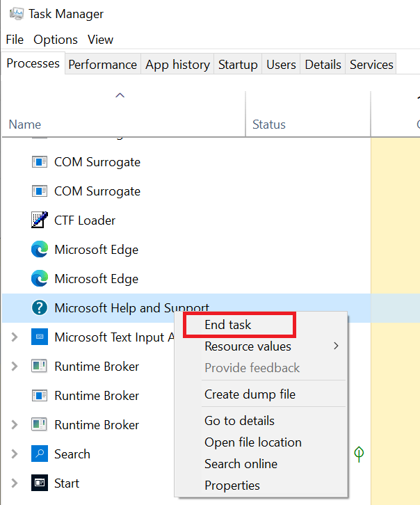The height and width of the screenshot is (505, 420).
Task: Click the green leaf suspended status icon
Action: (x=359, y=454)
